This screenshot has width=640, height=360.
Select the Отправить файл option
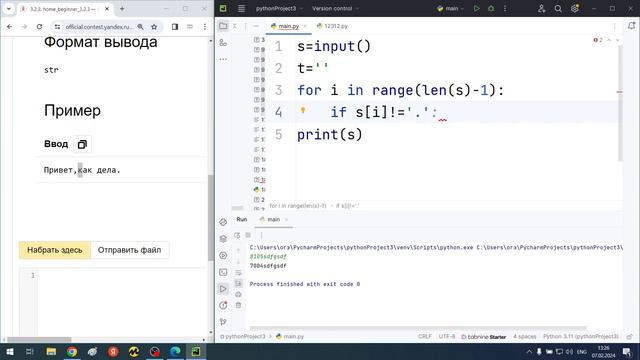point(129,250)
